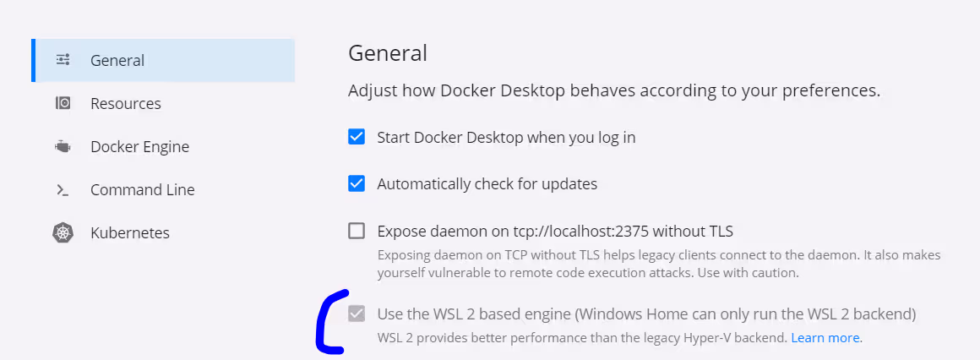Click the "Start Docker Desktop when you log in" text

506,137
